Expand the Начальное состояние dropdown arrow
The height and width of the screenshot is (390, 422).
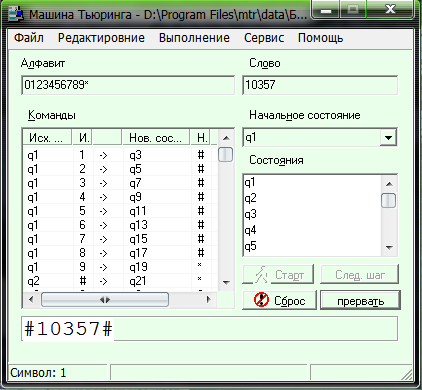click(388, 137)
